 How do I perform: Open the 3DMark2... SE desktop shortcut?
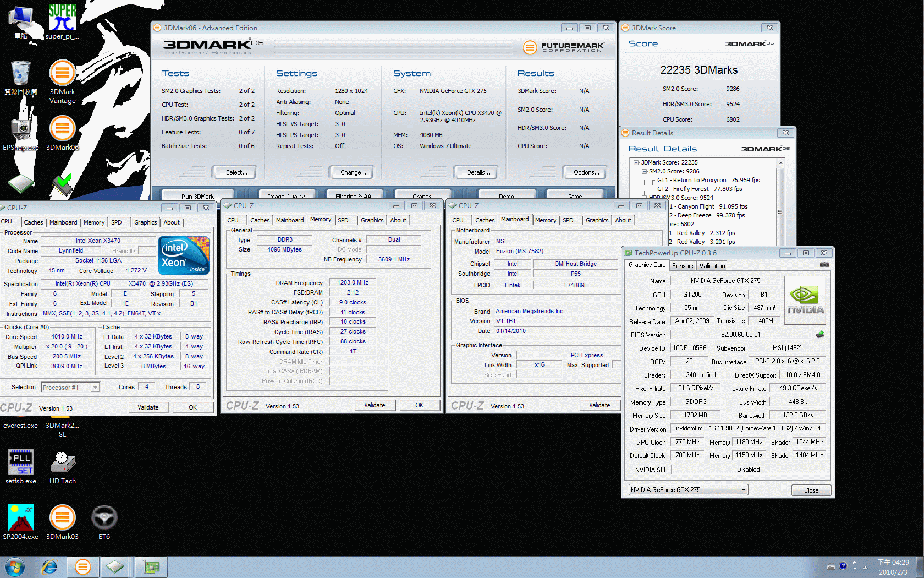click(62, 429)
